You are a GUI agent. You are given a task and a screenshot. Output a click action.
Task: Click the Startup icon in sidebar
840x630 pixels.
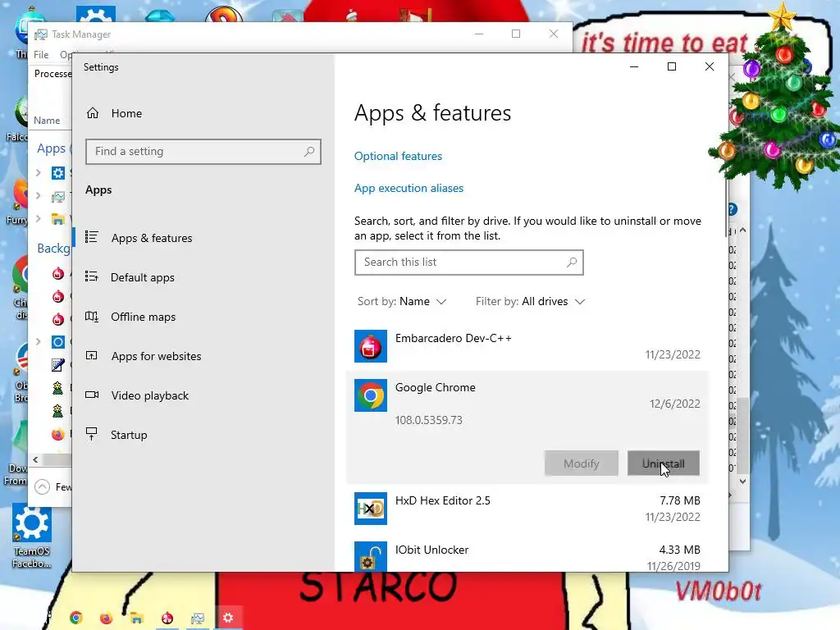click(x=92, y=434)
